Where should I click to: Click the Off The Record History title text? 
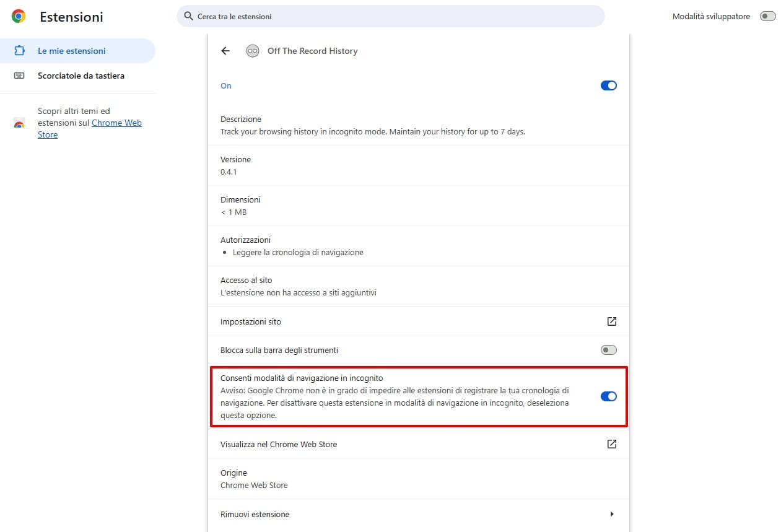(x=313, y=51)
